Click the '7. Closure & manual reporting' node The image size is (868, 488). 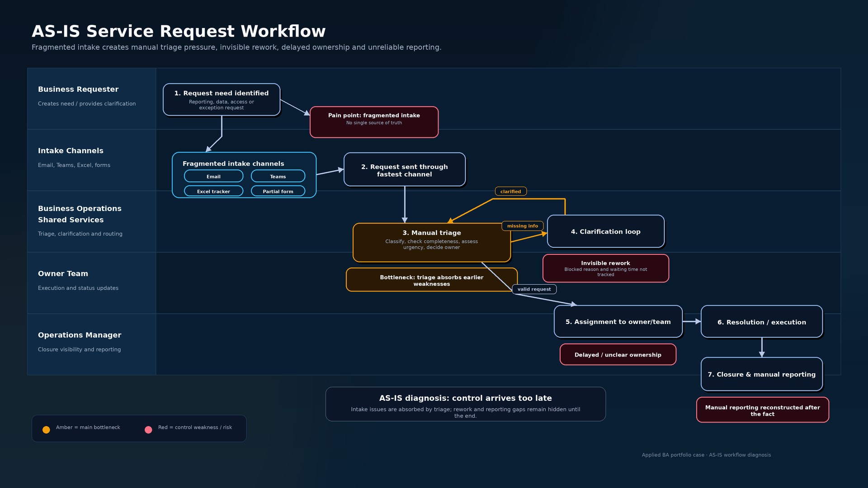click(762, 374)
